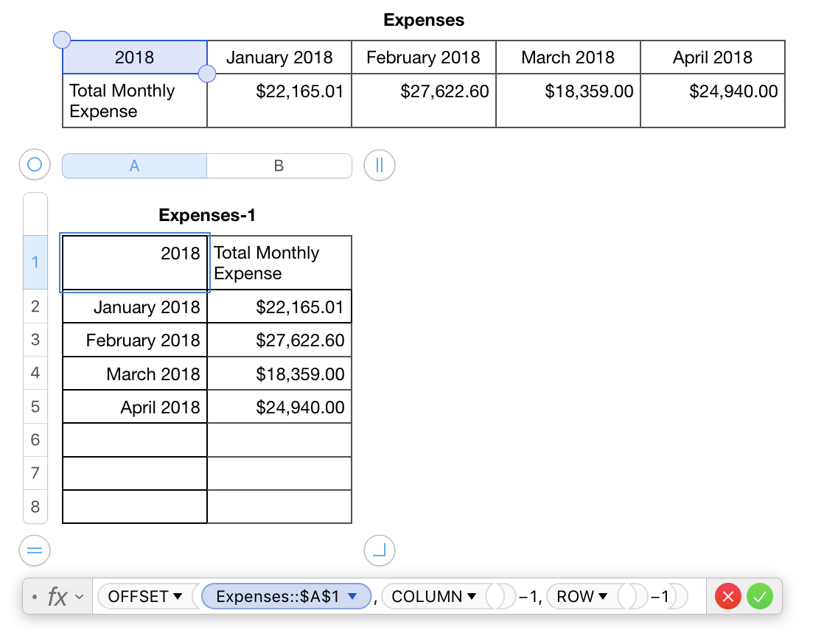Screen dimensions: 824x644
Task: Expand the Expenses::$A$1 reference options
Action: (x=352, y=597)
